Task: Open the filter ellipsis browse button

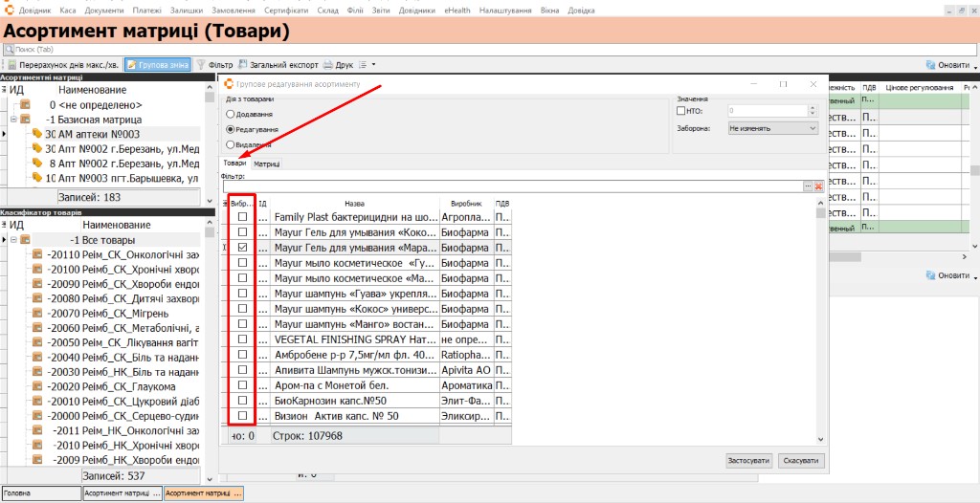Action: pos(808,186)
